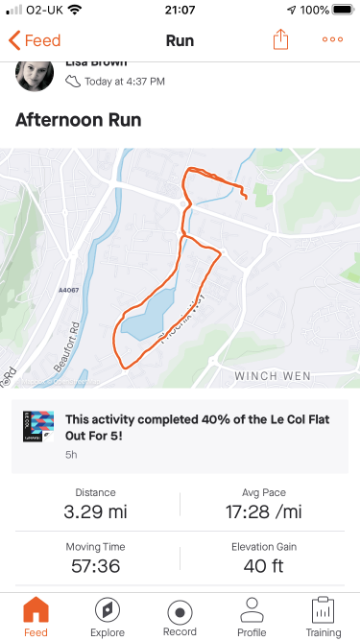The height and width of the screenshot is (640, 360).
Task: Tap the Avg Pace 17:28 /mi stat
Action: pyautogui.click(x=264, y=504)
